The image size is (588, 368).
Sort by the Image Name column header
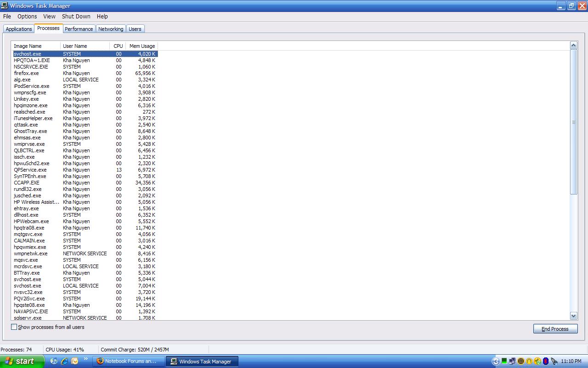36,46
